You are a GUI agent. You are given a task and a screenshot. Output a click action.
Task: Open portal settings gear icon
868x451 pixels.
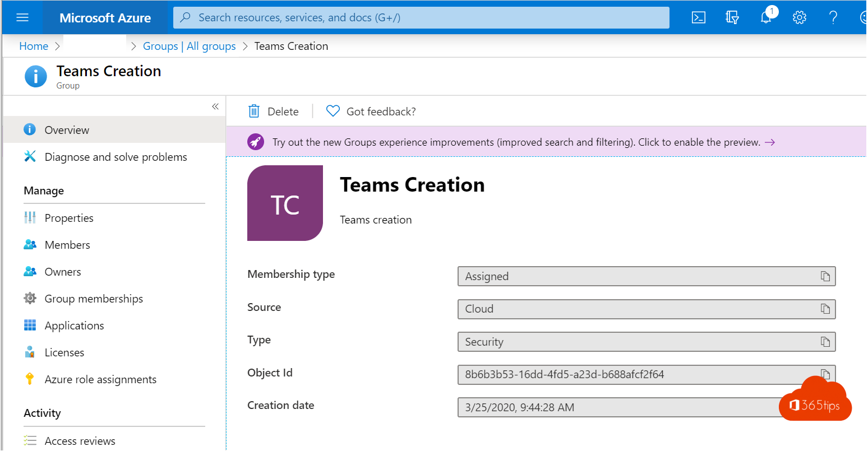pos(800,17)
